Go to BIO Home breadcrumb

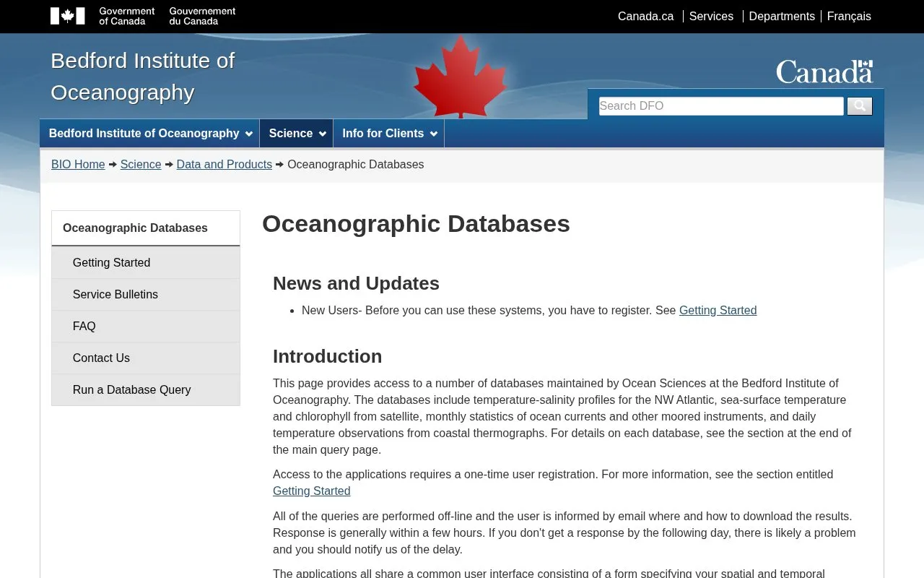pos(78,165)
